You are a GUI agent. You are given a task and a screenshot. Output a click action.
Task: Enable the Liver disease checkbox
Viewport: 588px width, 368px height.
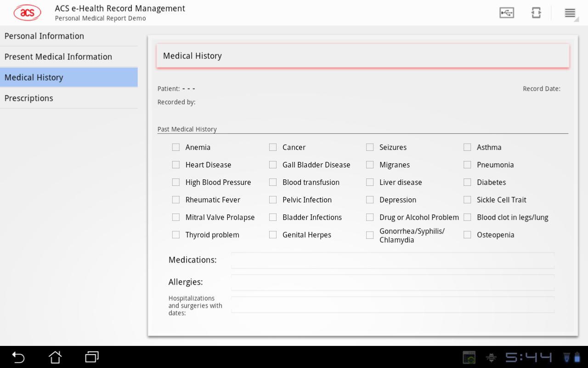[370, 182]
